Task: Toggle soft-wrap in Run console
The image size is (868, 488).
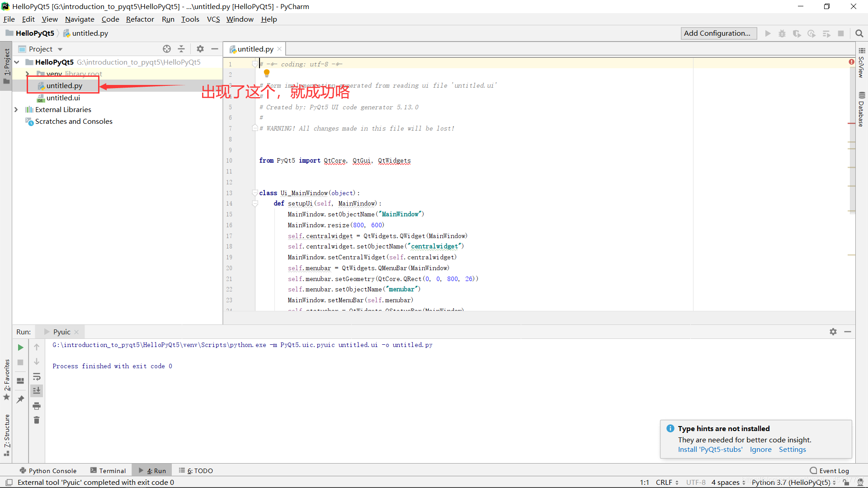Action: pos(37,376)
